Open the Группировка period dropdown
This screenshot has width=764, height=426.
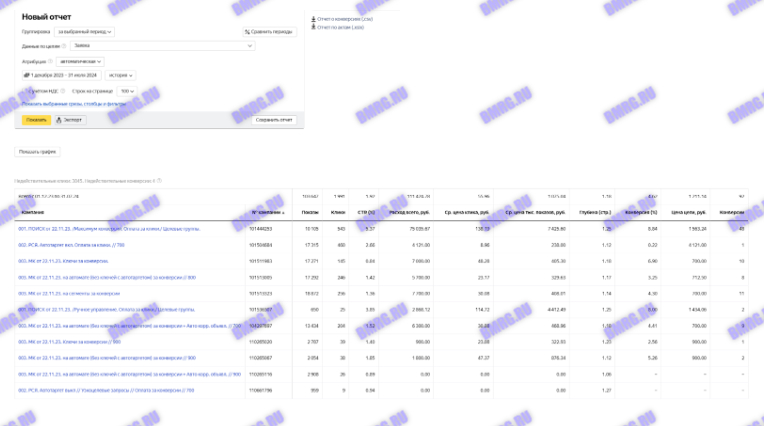[x=84, y=32]
